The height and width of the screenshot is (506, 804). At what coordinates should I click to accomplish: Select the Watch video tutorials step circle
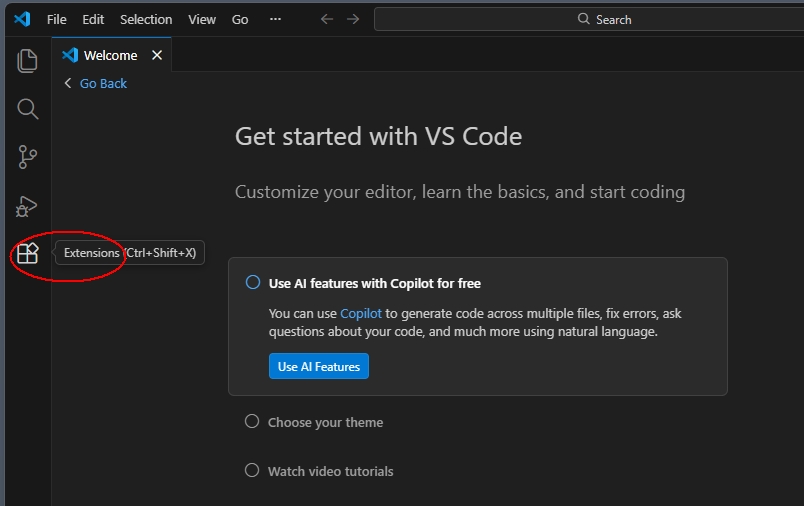[x=252, y=471]
